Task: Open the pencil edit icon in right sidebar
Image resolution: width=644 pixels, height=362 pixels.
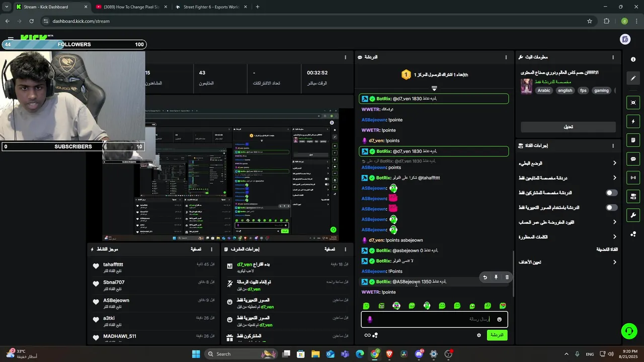Action: point(633,78)
